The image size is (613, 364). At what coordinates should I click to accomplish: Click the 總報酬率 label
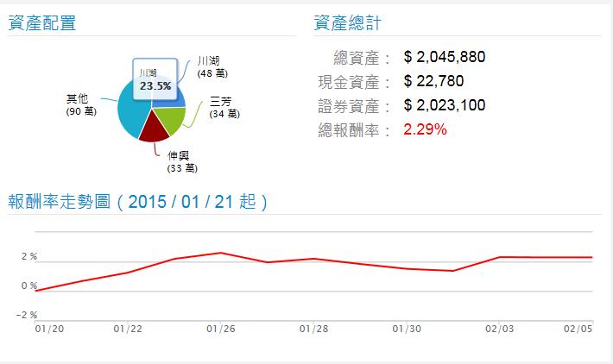354,130
